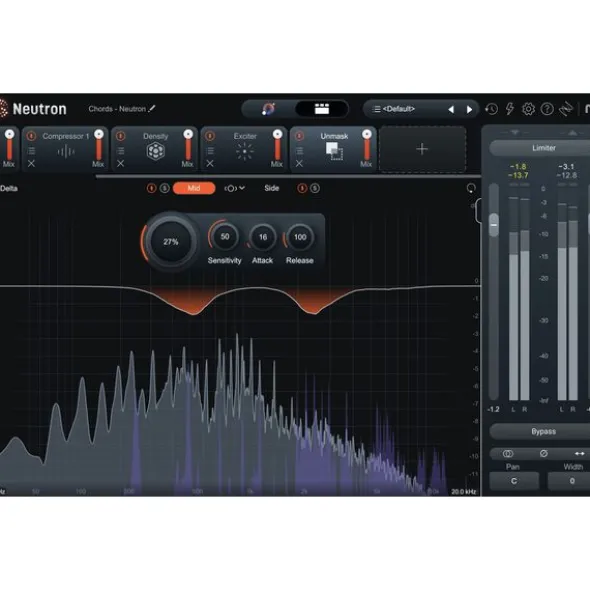Switch to the module detail view icon
Screen dimensions: 590x591
322,109
